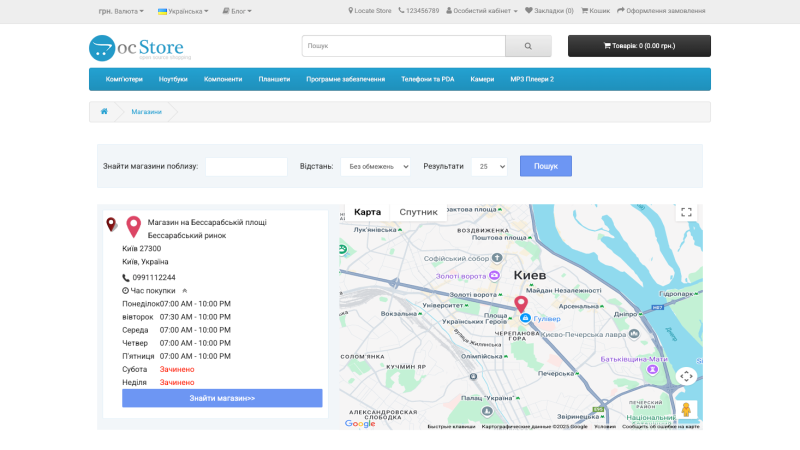
Task: Click store phone number 0991112244
Action: pos(154,278)
